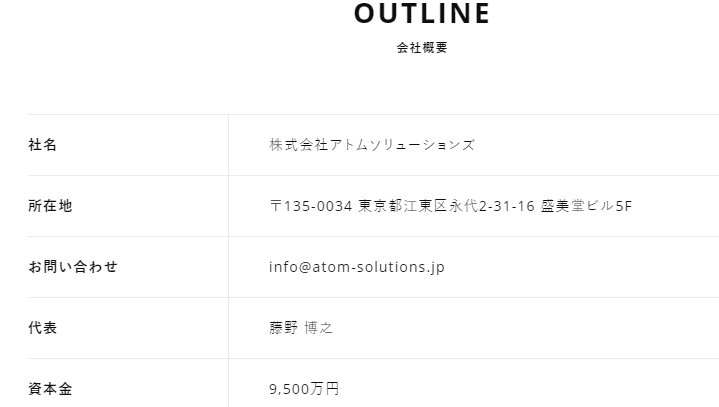The image size is (719, 407).
Task: Click the OUTLINE page heading
Action: 422,14
